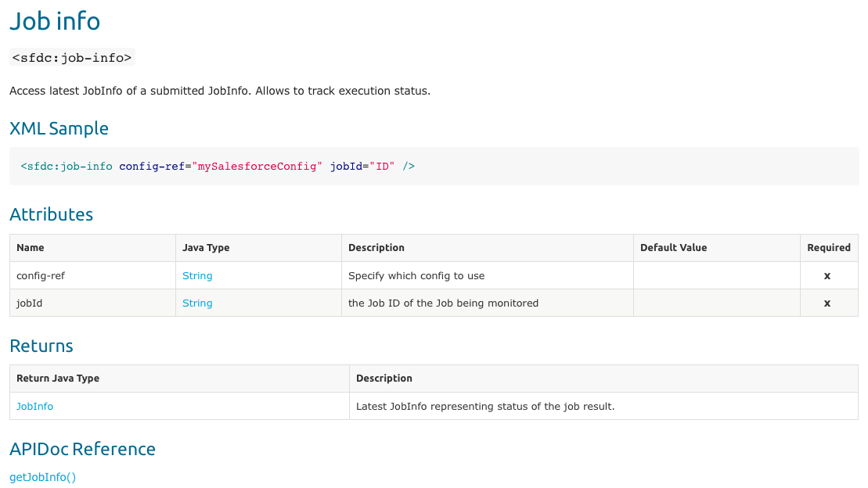The width and height of the screenshot is (868, 488).
Task: Click the Java Type column header
Action: [x=207, y=247]
